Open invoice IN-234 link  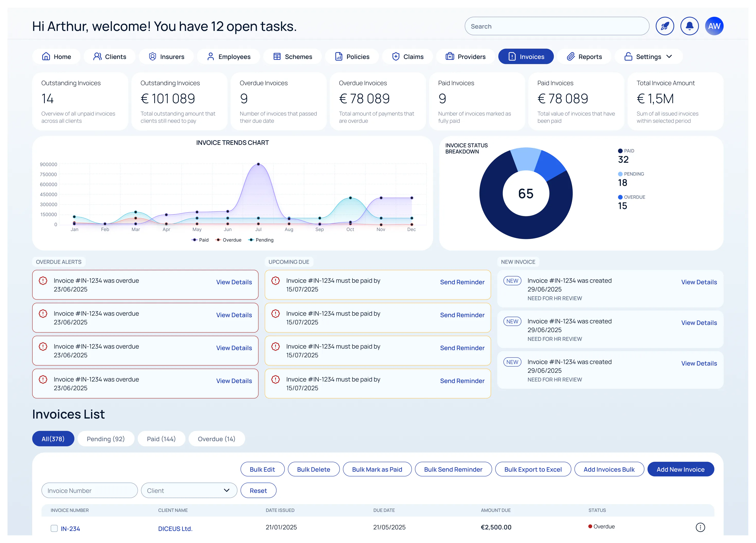pyautogui.click(x=70, y=528)
